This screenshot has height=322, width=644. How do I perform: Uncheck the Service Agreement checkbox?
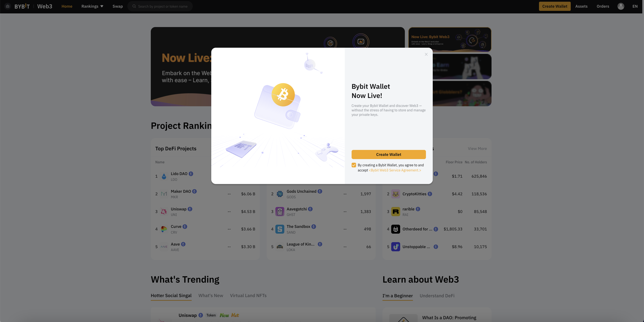click(x=354, y=165)
